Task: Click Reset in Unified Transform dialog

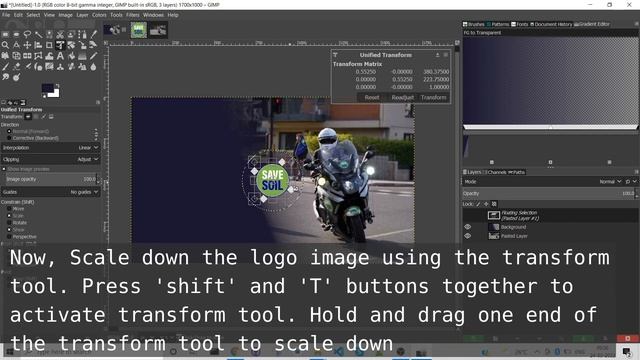Action: (x=372, y=98)
